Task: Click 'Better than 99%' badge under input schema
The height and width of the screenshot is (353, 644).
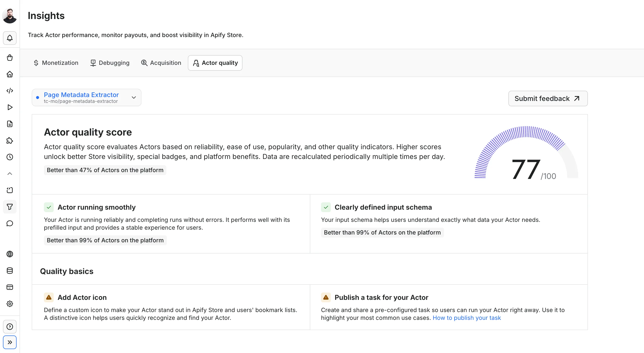Action: point(382,233)
